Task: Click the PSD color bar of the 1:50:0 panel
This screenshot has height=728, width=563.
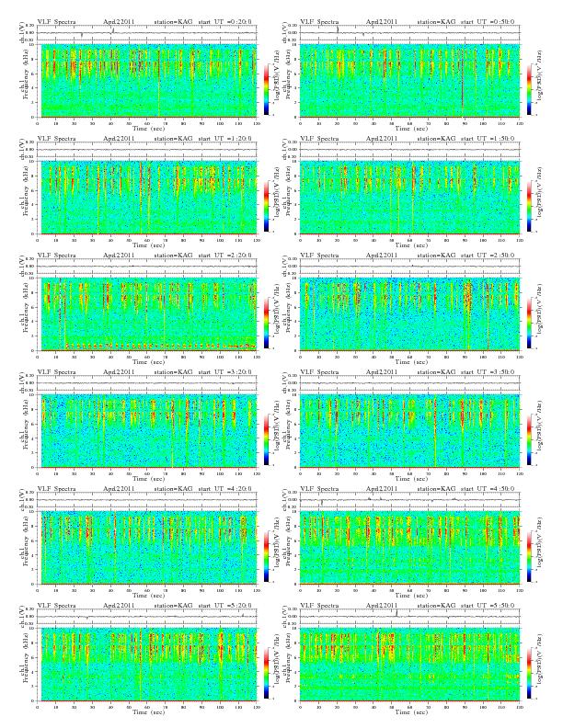Action: click(530, 206)
